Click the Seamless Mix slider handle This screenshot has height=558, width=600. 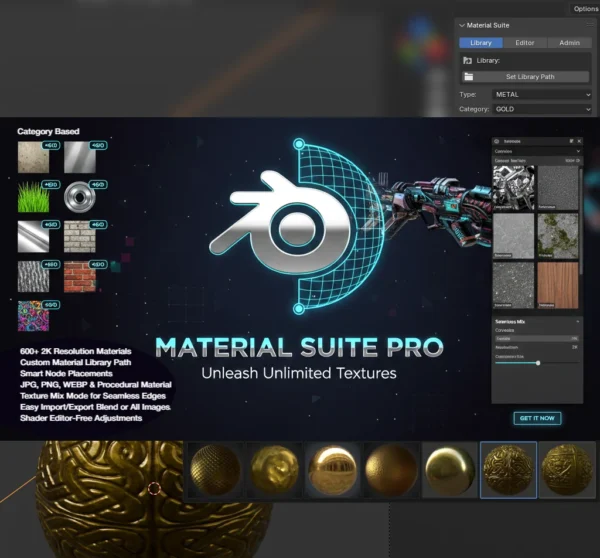(x=538, y=362)
